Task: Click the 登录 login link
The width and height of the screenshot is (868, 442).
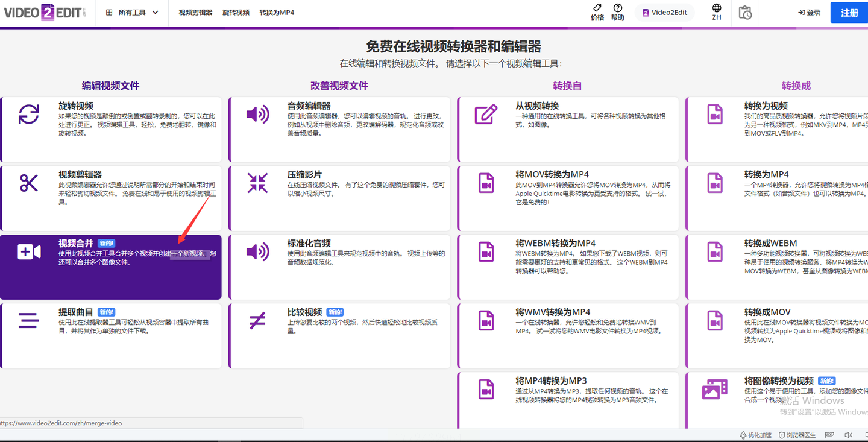Action: pos(809,13)
